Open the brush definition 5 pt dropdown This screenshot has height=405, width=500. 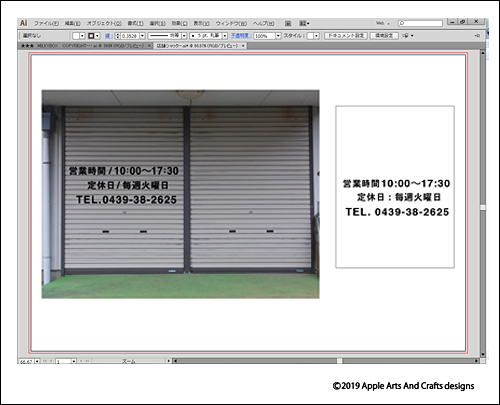(225, 36)
